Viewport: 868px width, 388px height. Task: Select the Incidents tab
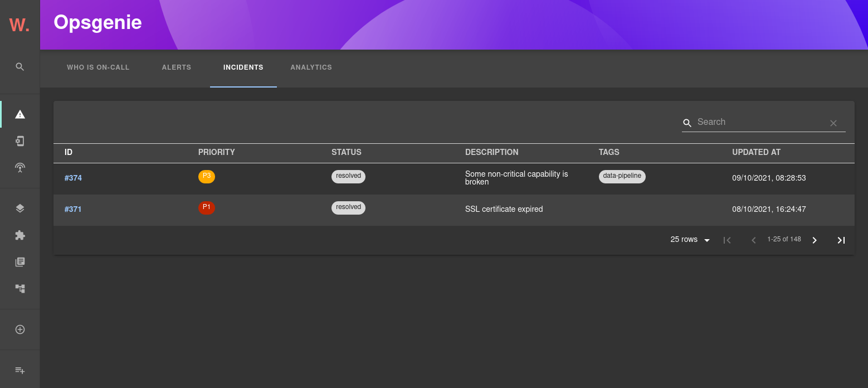(x=243, y=67)
